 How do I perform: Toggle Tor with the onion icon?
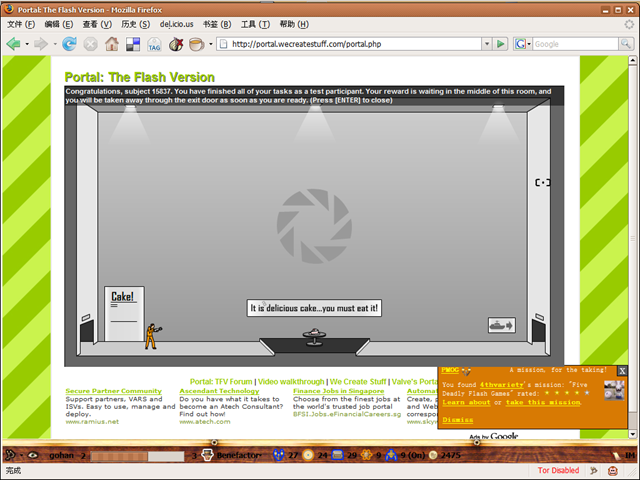(x=176, y=44)
